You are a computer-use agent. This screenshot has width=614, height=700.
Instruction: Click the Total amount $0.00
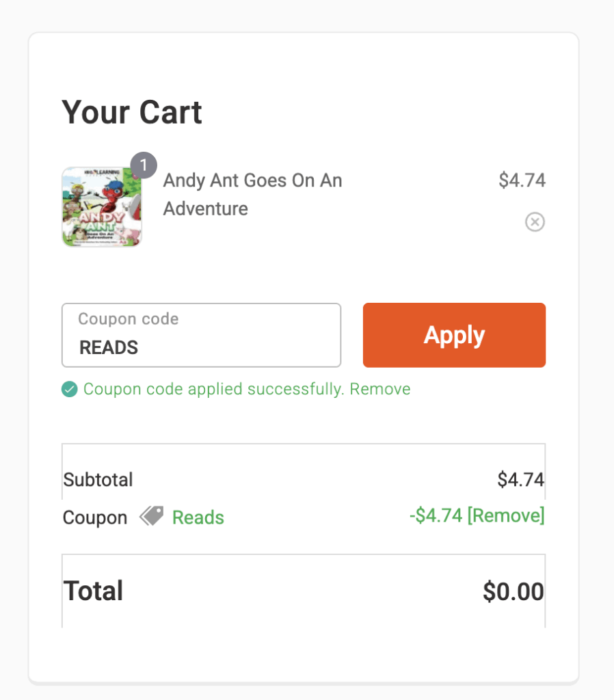coord(513,592)
